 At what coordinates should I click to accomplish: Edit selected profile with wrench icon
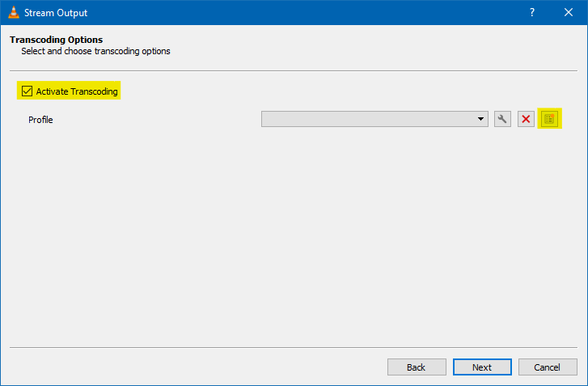502,119
